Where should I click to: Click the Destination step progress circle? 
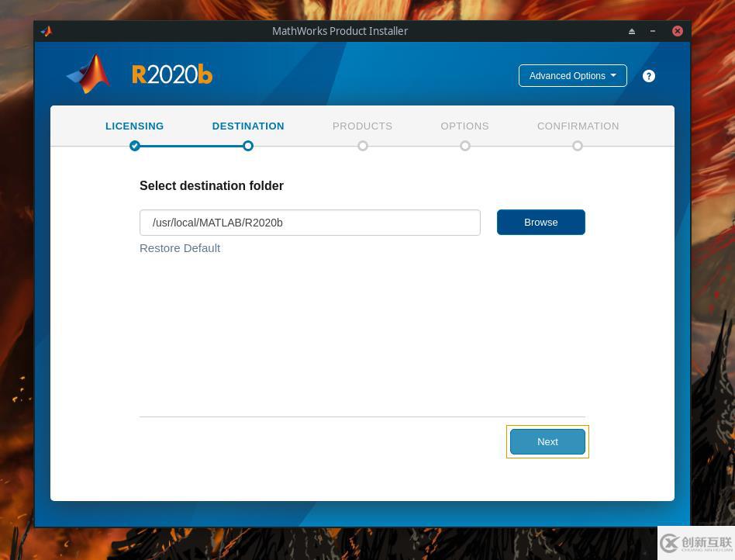[248, 146]
